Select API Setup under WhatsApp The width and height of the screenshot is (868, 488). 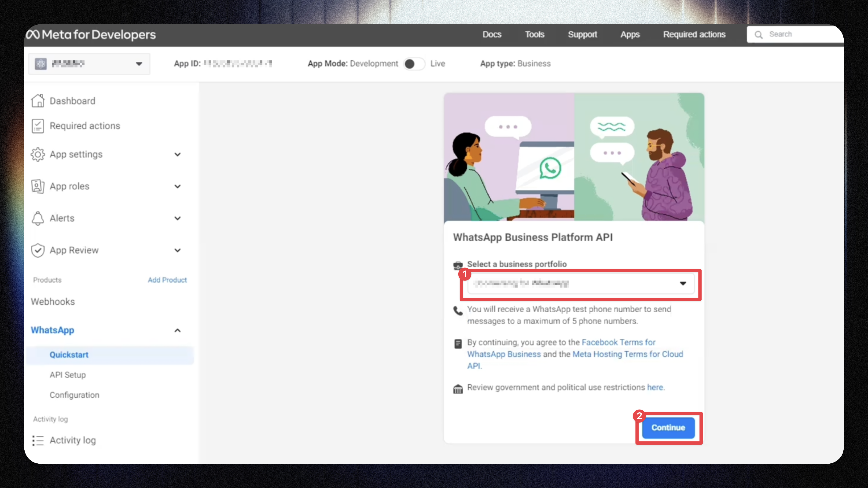pyautogui.click(x=68, y=375)
